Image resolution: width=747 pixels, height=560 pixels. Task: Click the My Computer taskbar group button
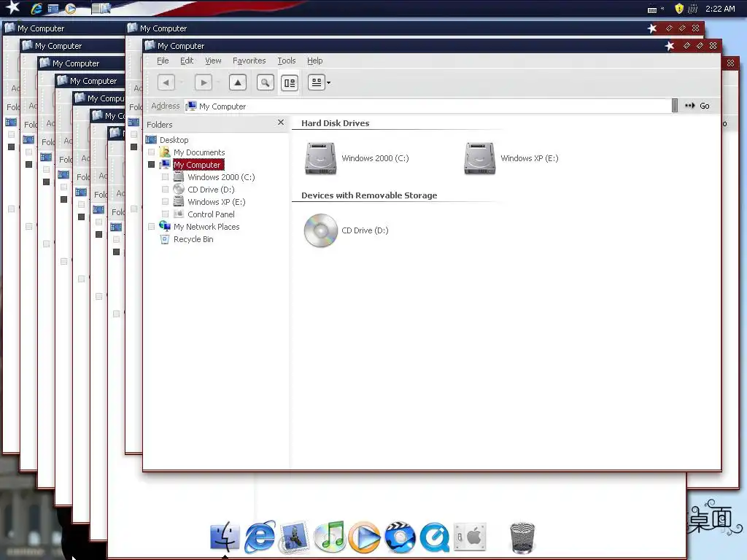101,8
